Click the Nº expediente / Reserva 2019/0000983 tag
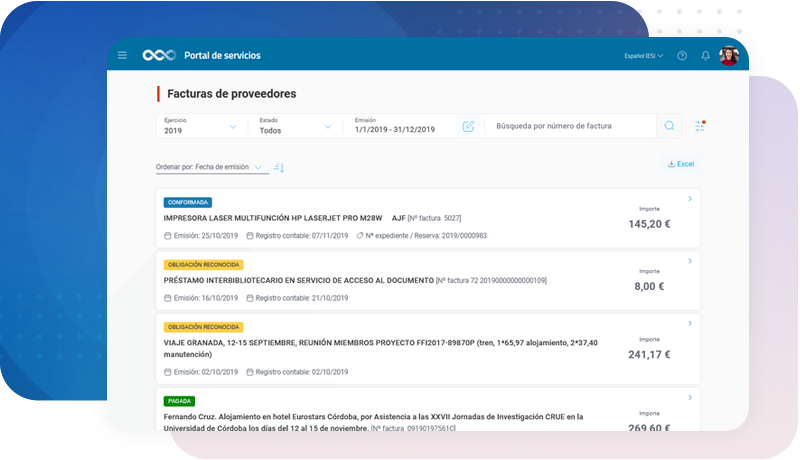800x460 pixels. tap(421, 236)
